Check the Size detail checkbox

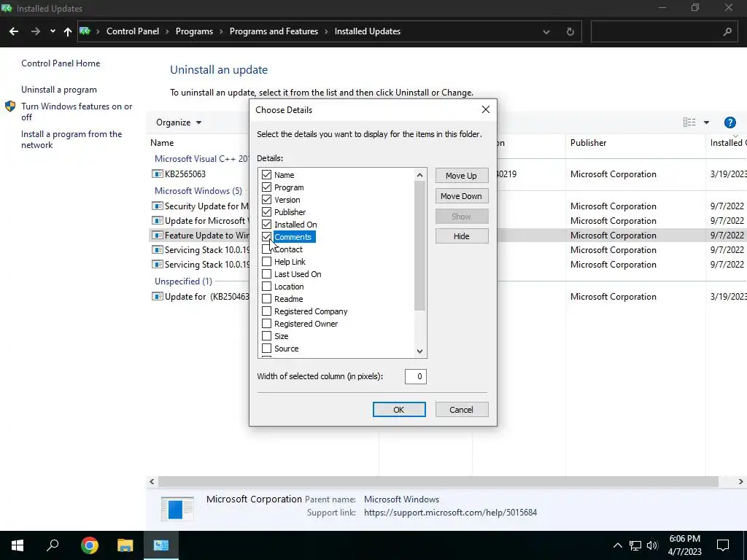(x=267, y=335)
